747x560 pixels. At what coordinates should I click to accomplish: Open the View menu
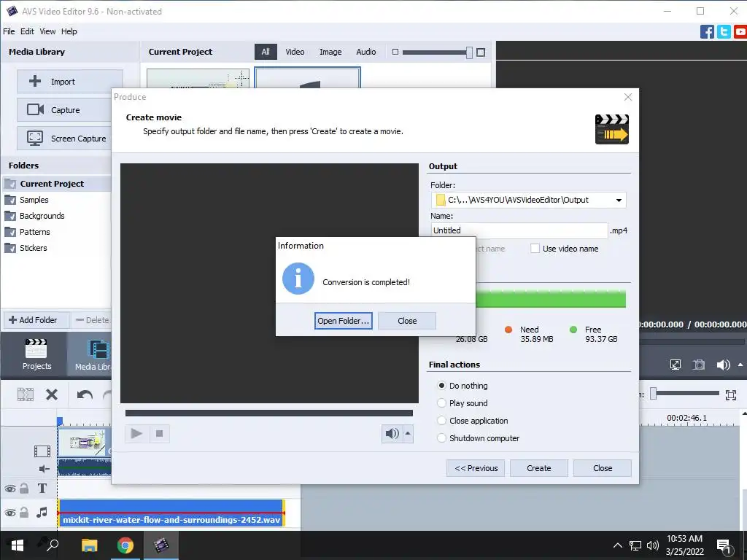click(47, 31)
